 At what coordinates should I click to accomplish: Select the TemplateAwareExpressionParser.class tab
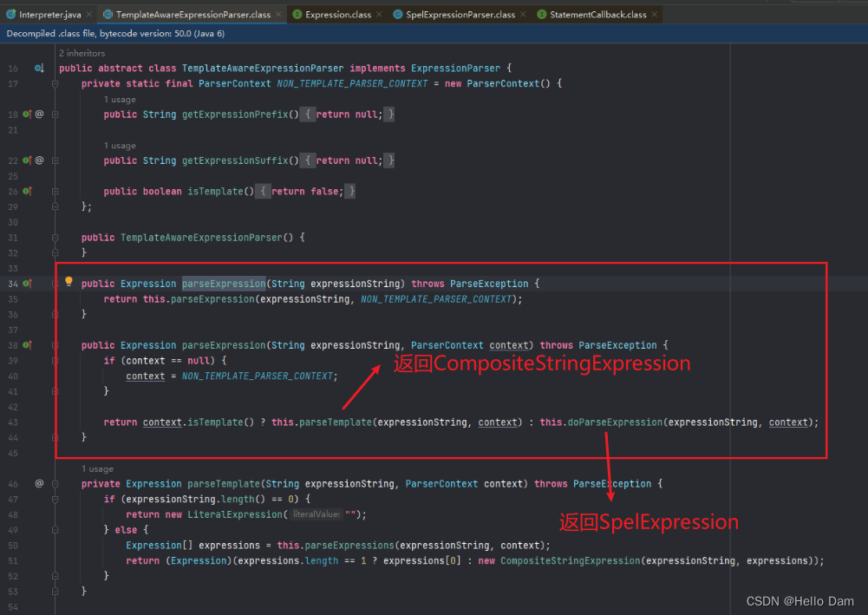(x=193, y=15)
